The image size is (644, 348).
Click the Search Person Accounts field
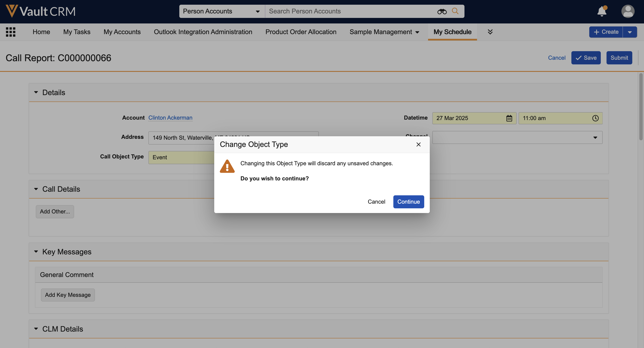click(x=350, y=11)
